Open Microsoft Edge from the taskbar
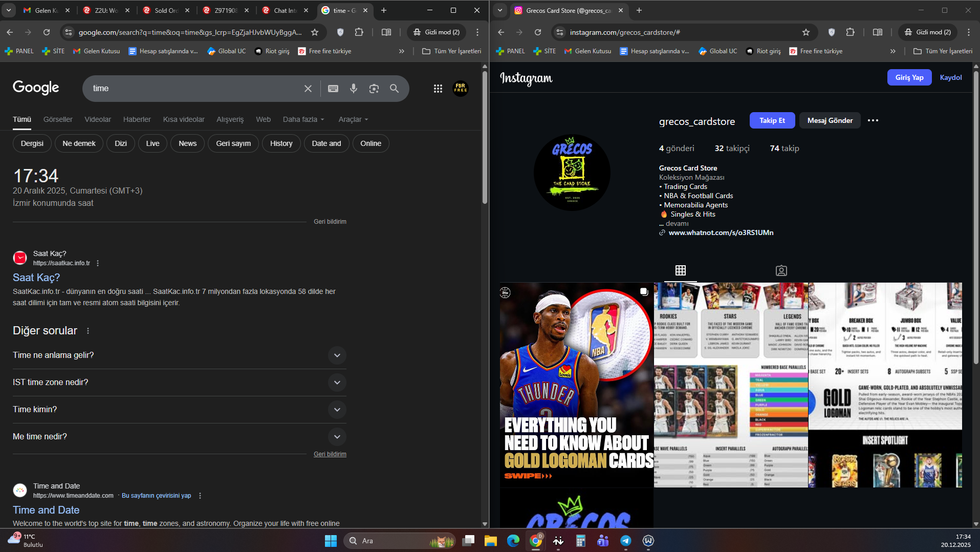 tap(513, 541)
